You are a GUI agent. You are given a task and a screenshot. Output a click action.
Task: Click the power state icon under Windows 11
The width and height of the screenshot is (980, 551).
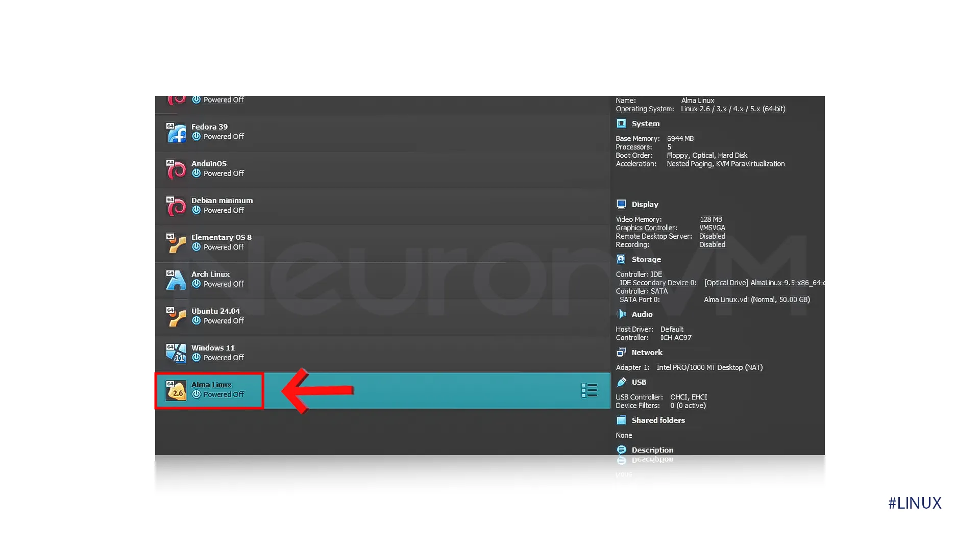coord(196,357)
